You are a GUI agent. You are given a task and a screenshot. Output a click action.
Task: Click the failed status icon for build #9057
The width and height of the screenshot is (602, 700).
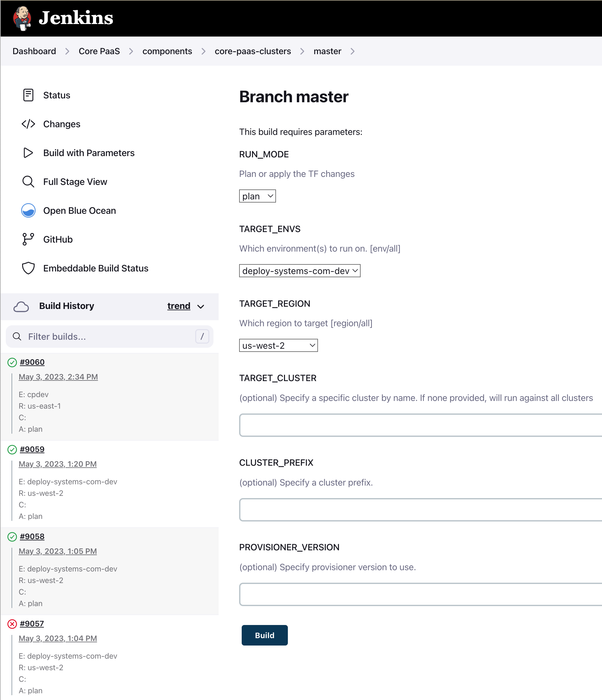tap(12, 624)
